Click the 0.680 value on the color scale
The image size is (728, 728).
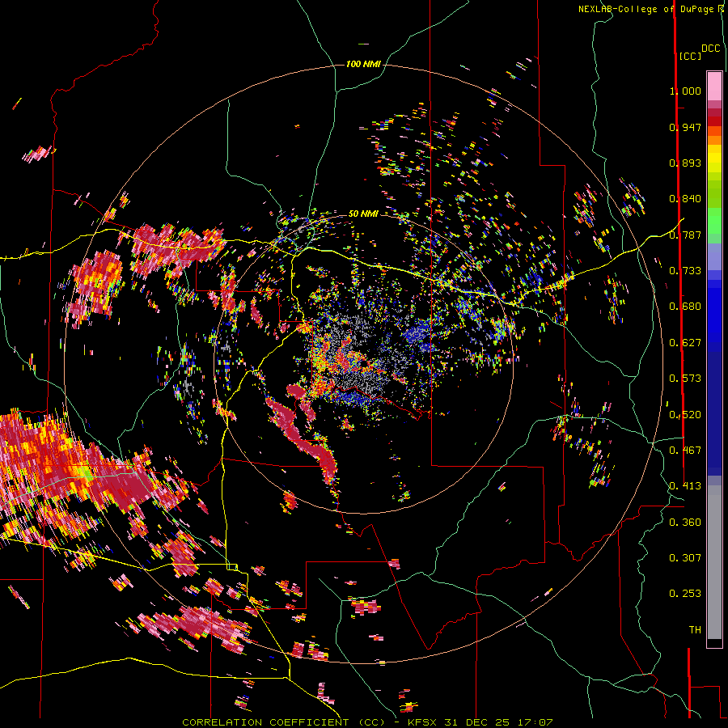coord(685,307)
